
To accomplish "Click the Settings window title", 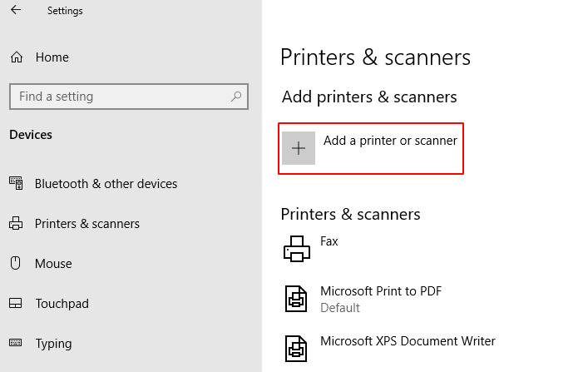I will point(65,11).
